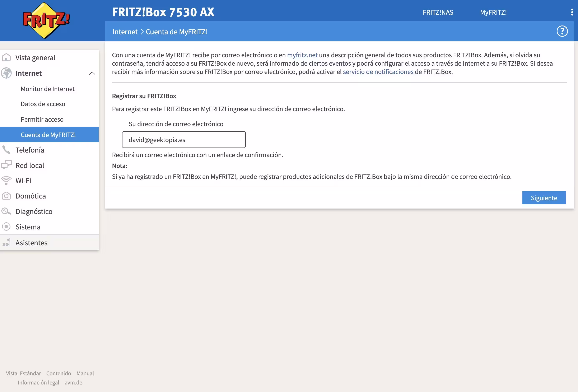The height and width of the screenshot is (392, 578).
Task: Click the Siguiente button
Action: pos(544,198)
